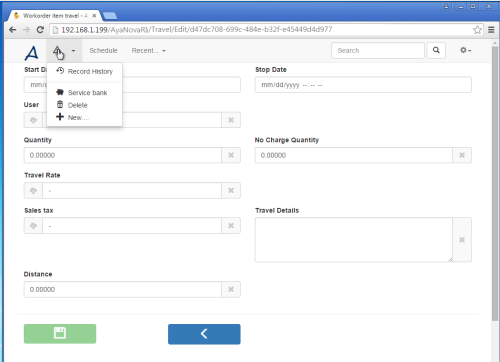Click the Stop Date field
This screenshot has height=362, width=500.
pyautogui.click(x=363, y=85)
